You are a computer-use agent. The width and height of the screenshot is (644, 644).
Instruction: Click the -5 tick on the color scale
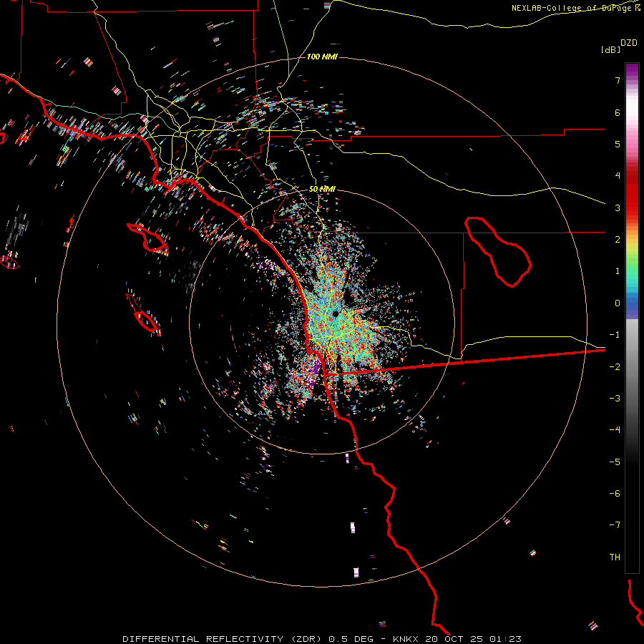click(615, 462)
